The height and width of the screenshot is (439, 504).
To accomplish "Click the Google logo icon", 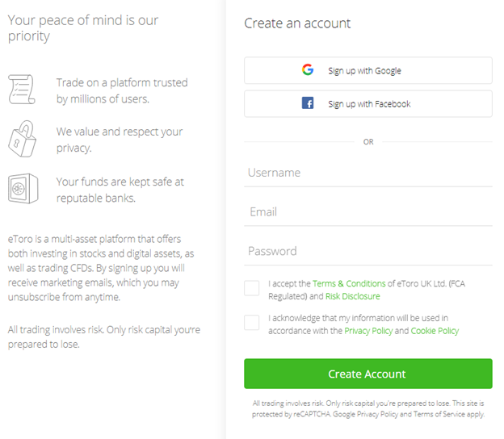I will 308,70.
